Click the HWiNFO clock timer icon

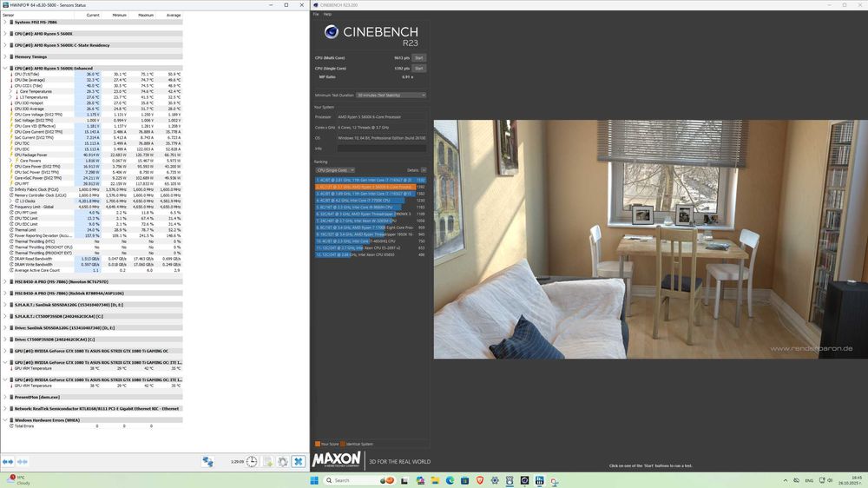252,461
